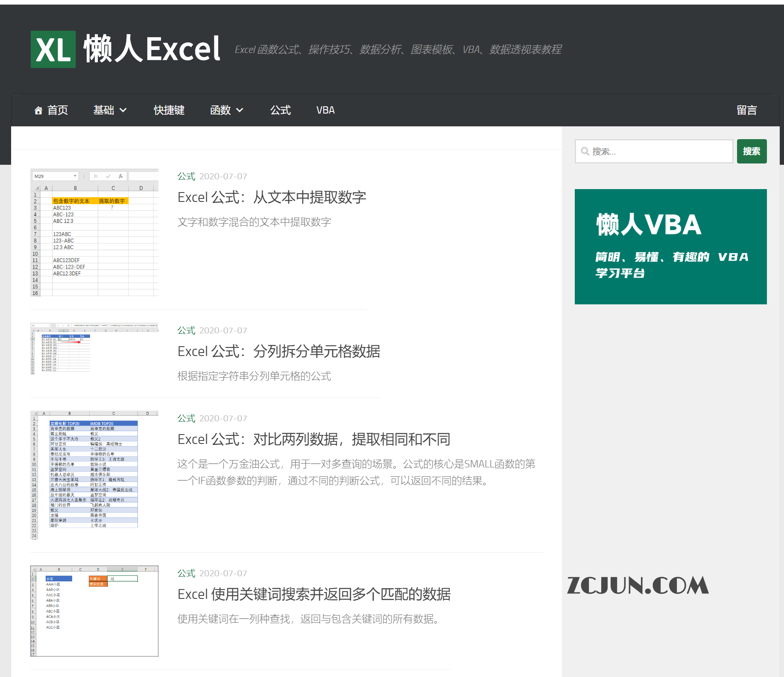Click inside the 搜索 search input field
Viewport: 784px width, 677px height.
tap(653, 151)
